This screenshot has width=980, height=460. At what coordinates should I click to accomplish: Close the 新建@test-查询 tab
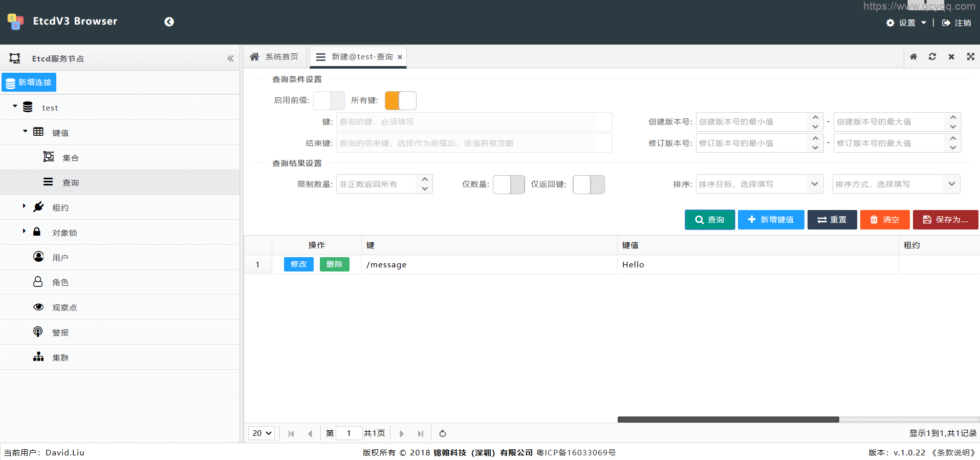click(x=400, y=57)
